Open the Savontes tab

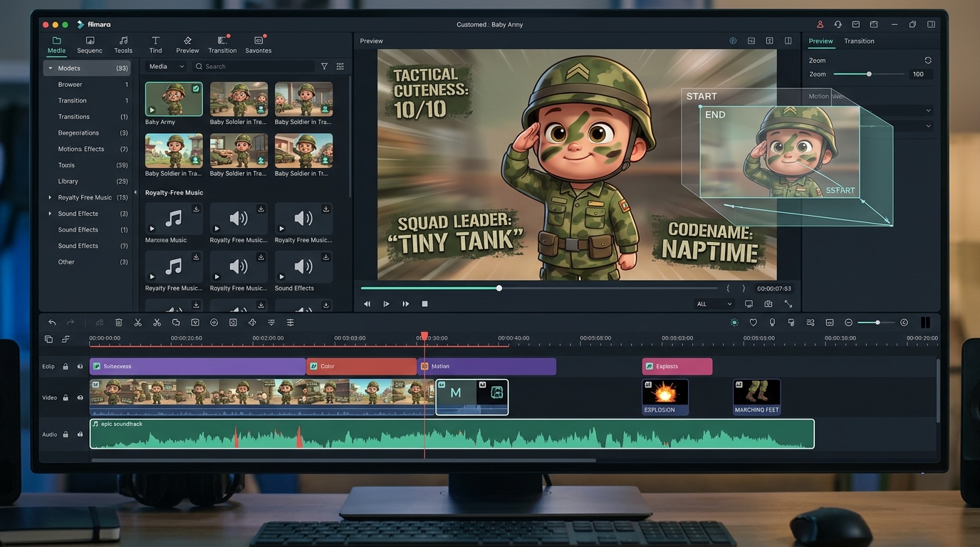(258, 45)
